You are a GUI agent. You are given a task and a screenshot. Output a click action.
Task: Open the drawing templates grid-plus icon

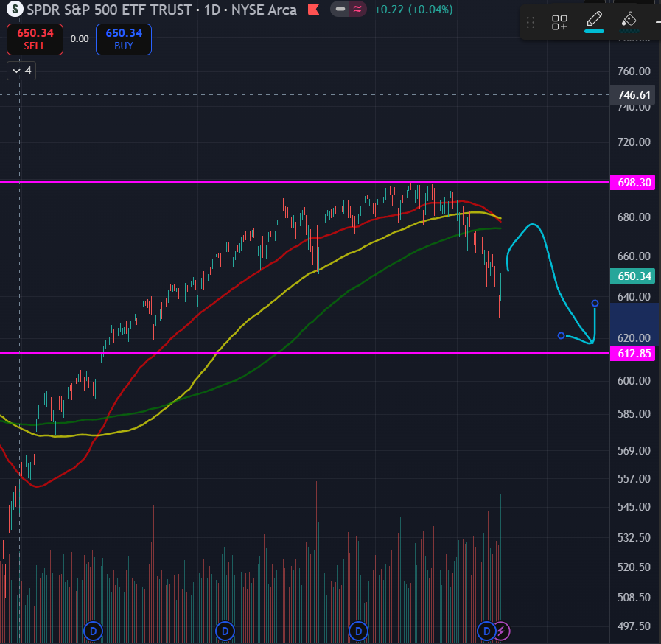559,22
